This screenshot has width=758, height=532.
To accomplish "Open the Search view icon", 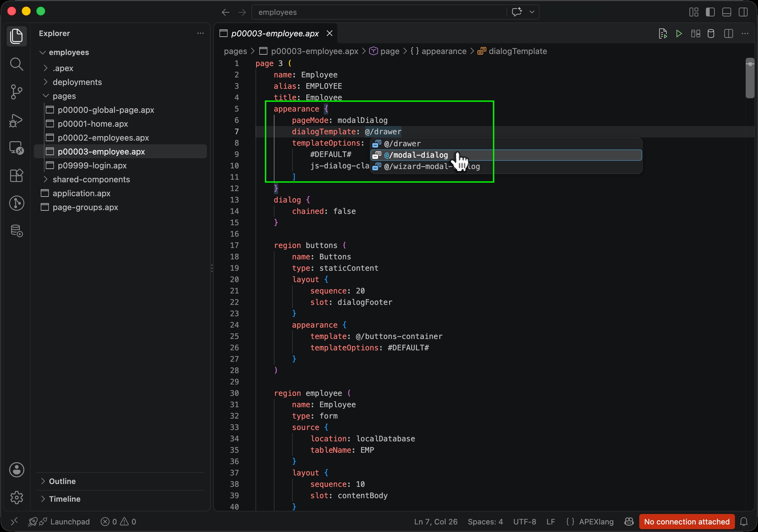I will click(x=16, y=64).
